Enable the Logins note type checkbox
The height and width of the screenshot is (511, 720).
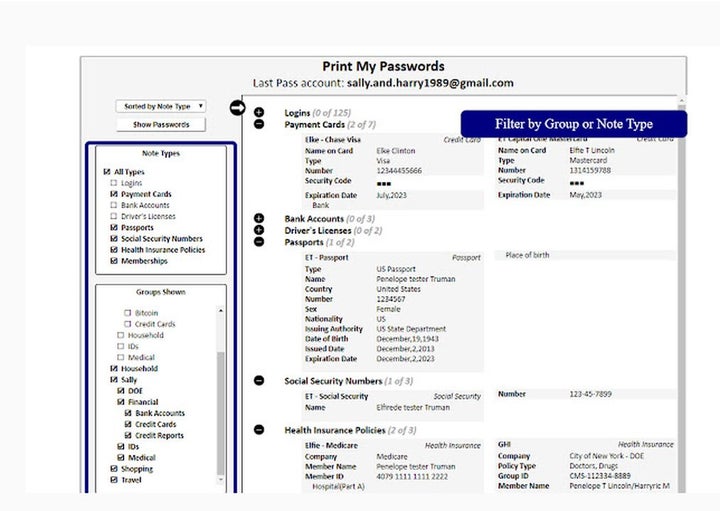[x=114, y=183]
